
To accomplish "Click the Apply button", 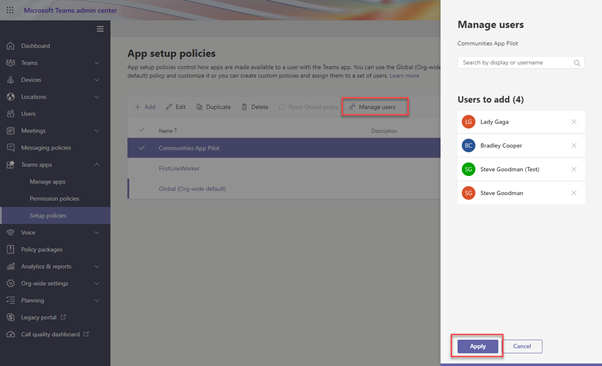I will tap(478, 346).
